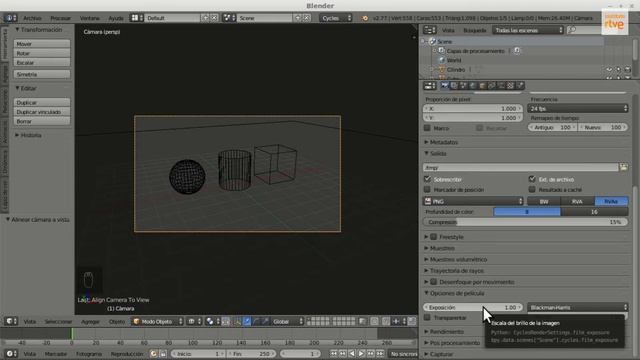Select the Render properties tab icon
This screenshot has width=640, height=360.
click(x=444, y=85)
